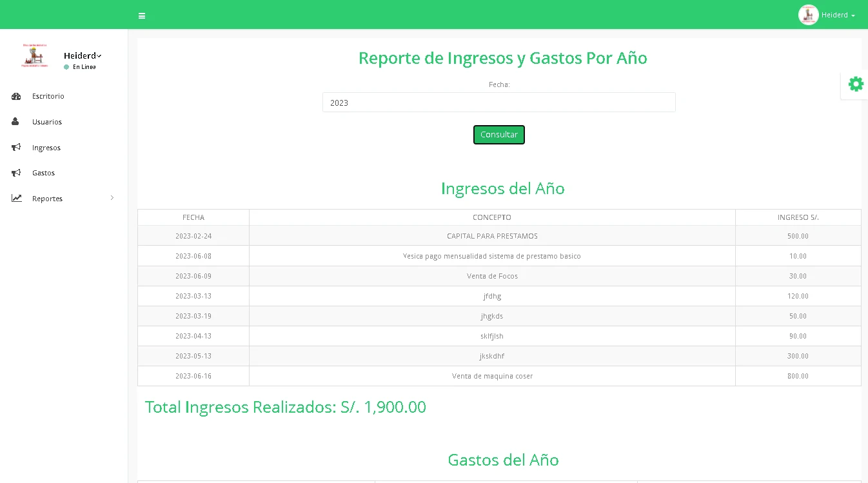The height and width of the screenshot is (483, 868).
Task: Click the Fecha input containing 2023
Action: point(498,102)
